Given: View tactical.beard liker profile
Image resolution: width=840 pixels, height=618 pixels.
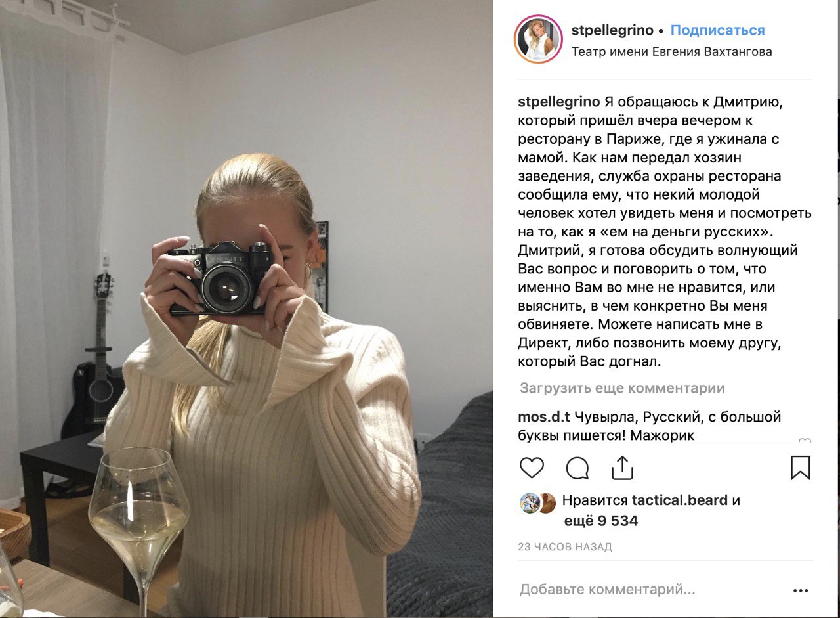Looking at the screenshot, I should point(680,500).
